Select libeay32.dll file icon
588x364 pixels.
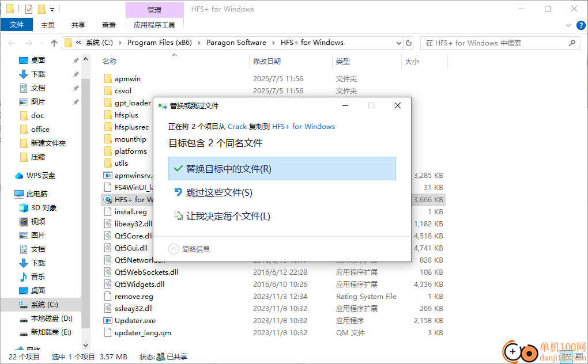pyautogui.click(x=108, y=224)
